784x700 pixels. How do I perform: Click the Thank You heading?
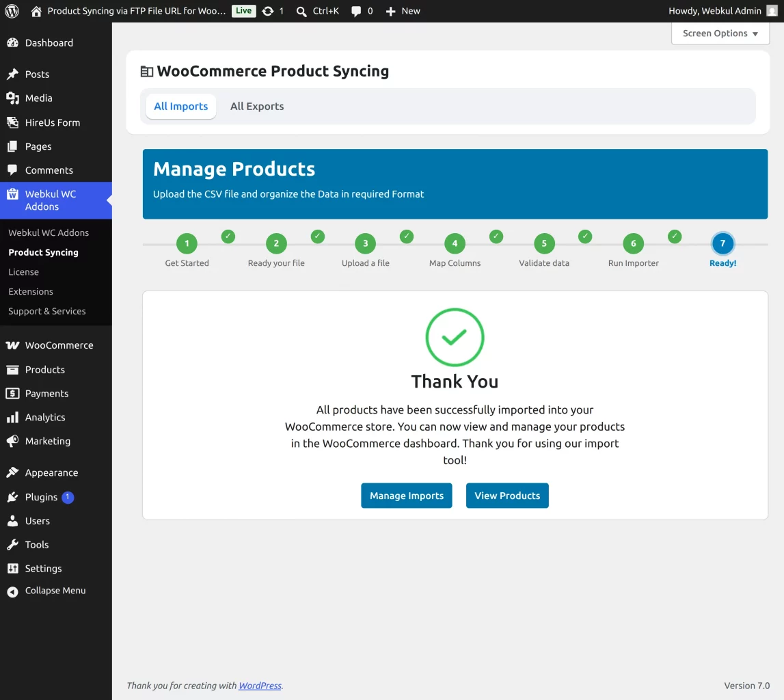click(x=455, y=381)
